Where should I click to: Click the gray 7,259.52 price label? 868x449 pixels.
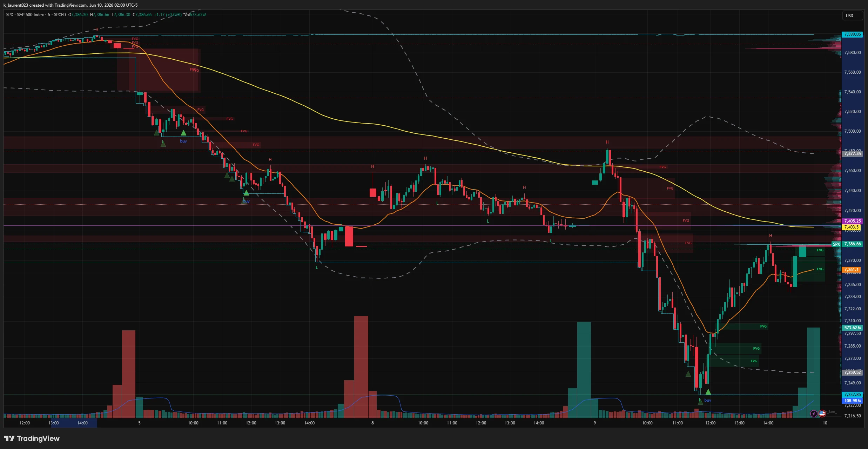click(852, 372)
